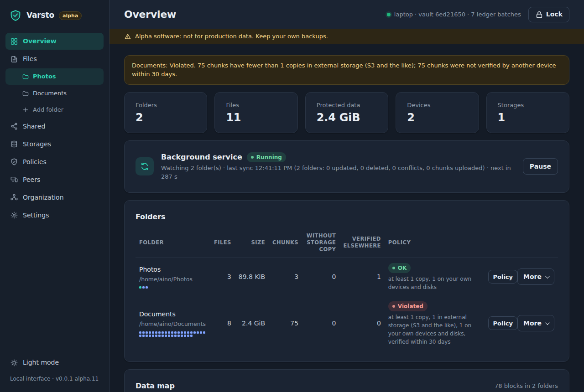Click the Files document icon in sidebar
584x392 pixels.
click(14, 59)
